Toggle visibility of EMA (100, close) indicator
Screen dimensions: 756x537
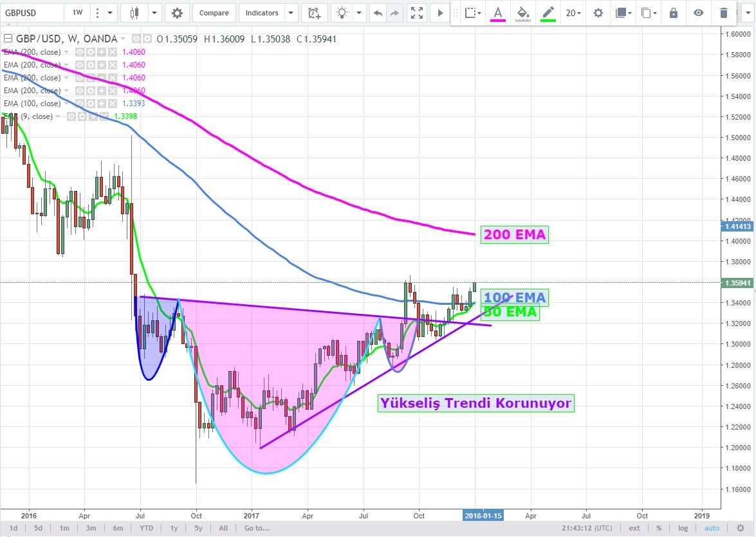tap(80, 104)
